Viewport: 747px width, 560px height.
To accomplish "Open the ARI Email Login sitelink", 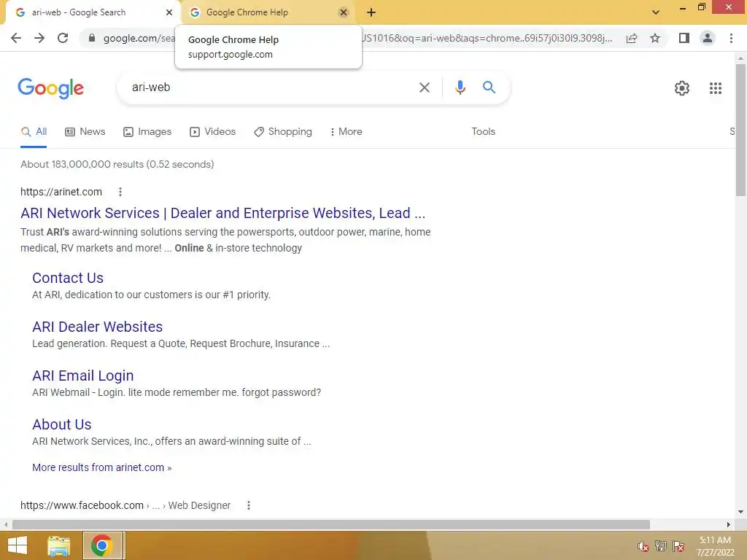I will 83,376.
